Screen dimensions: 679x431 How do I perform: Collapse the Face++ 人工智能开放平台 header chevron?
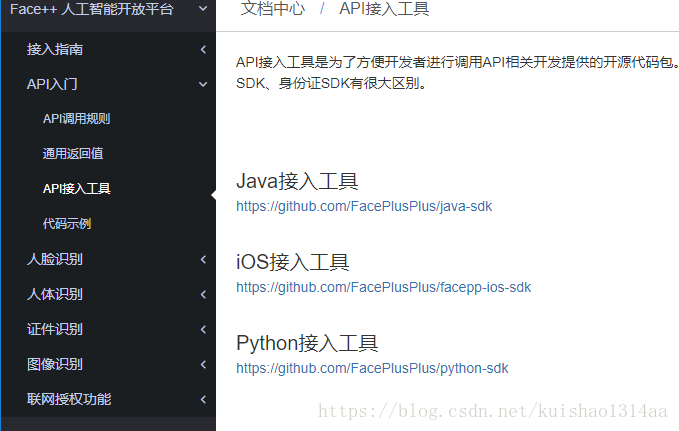203,8
